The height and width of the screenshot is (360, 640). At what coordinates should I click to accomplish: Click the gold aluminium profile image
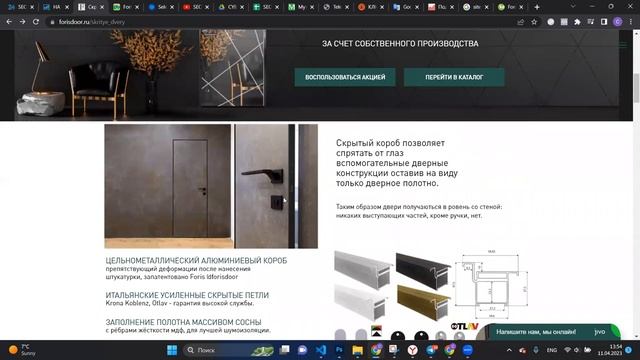[423, 302]
